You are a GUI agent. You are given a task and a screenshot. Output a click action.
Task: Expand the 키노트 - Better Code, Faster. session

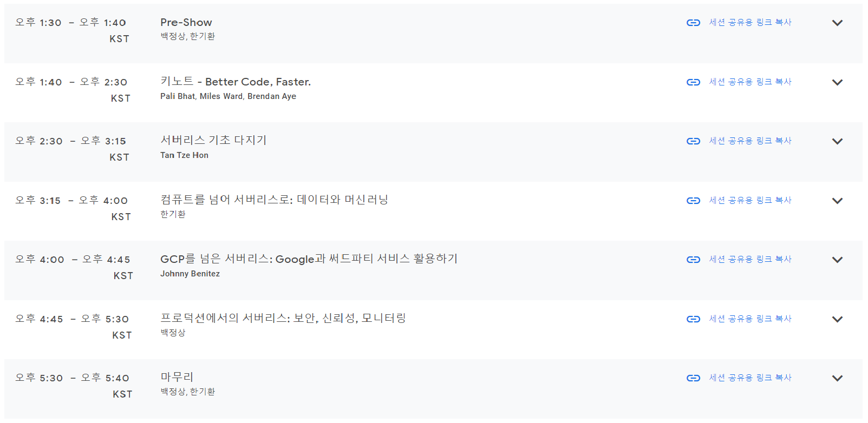(x=837, y=82)
